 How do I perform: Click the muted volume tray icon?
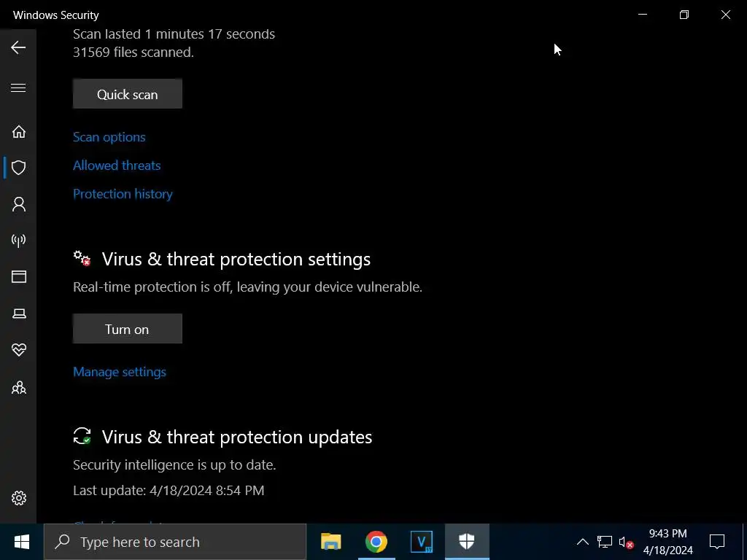pyautogui.click(x=626, y=542)
